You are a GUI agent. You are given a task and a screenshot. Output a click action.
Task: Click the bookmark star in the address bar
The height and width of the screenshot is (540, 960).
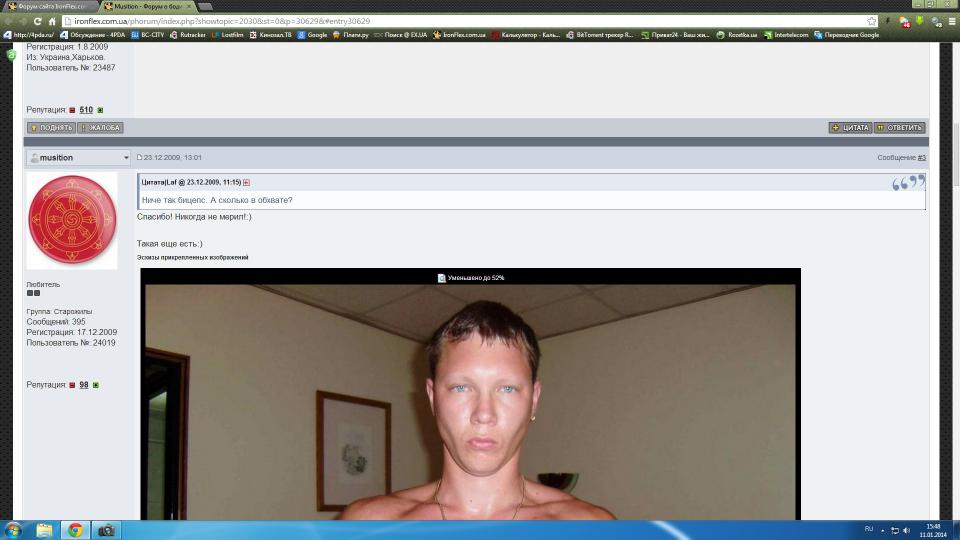(872, 21)
